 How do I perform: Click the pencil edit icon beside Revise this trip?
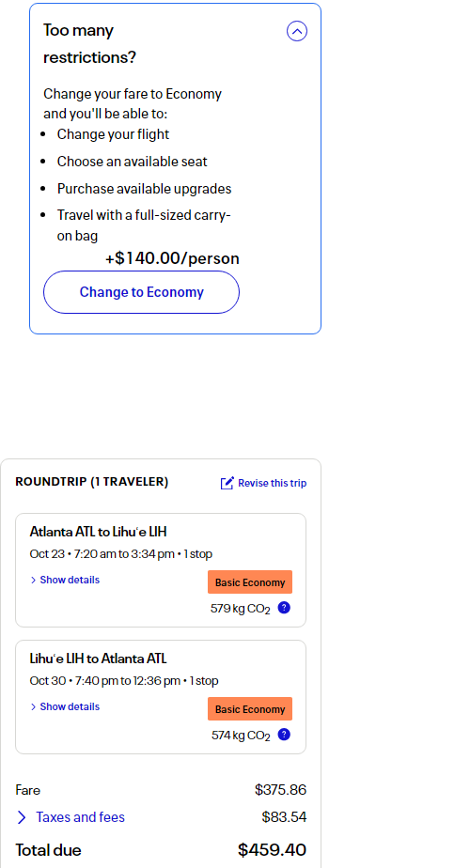[227, 483]
